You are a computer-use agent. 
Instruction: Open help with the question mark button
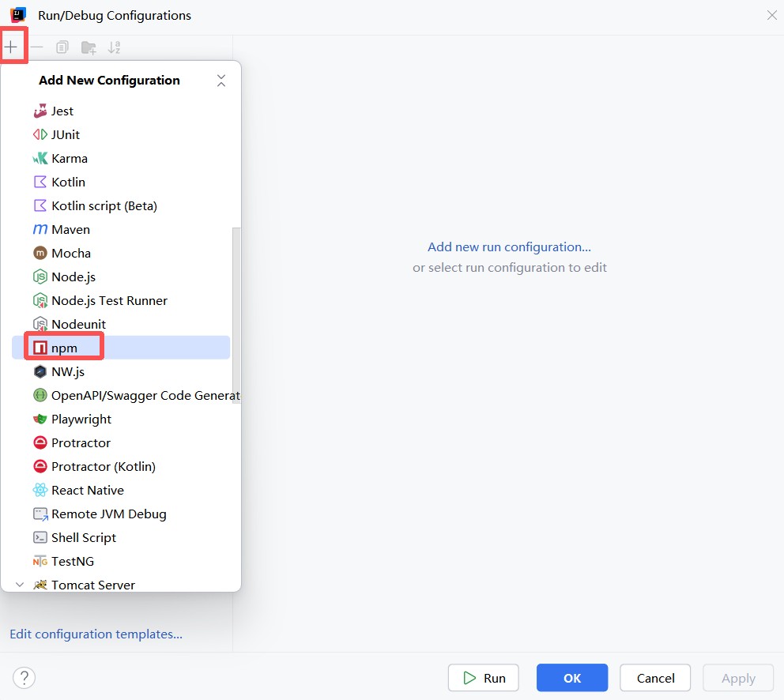24,678
